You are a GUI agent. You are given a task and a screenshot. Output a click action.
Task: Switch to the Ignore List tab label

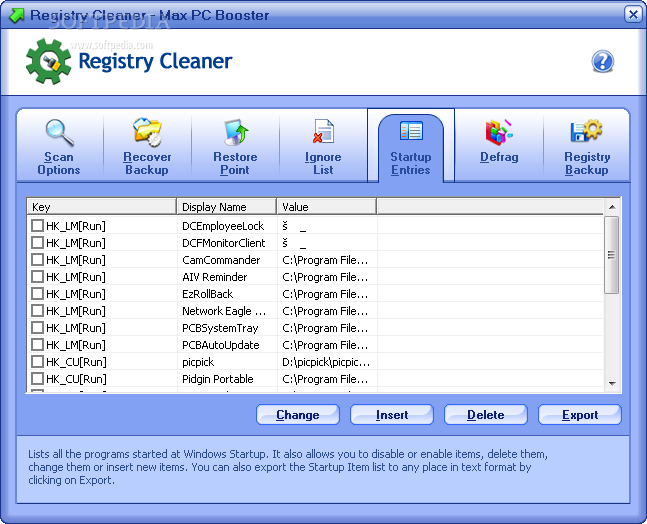323,163
